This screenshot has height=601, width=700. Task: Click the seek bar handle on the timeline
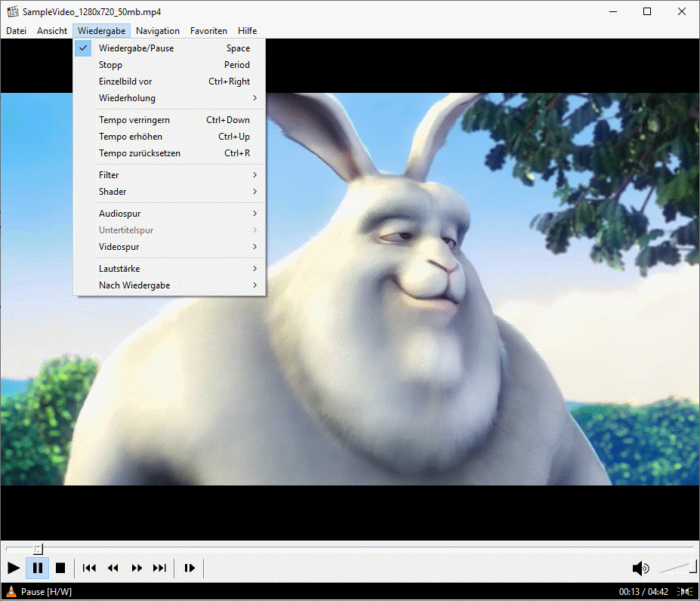pyautogui.click(x=39, y=549)
